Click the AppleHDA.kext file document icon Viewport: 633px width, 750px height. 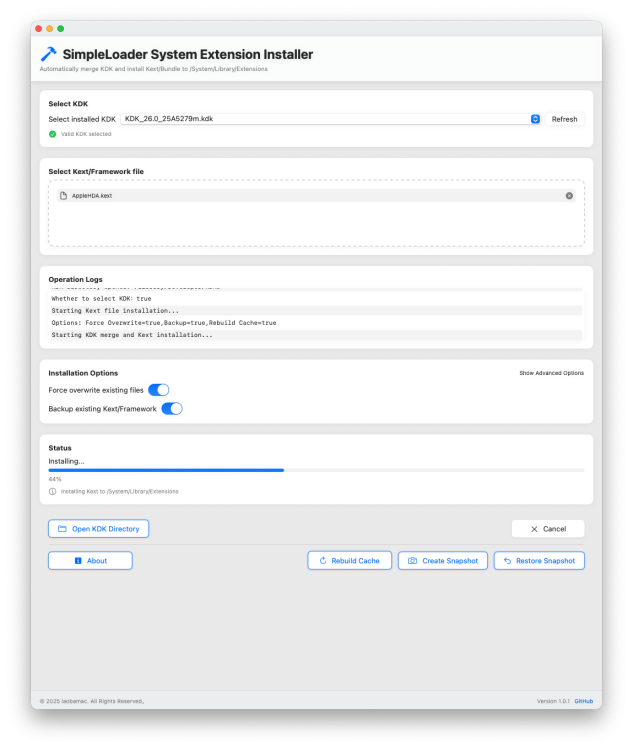coord(63,196)
